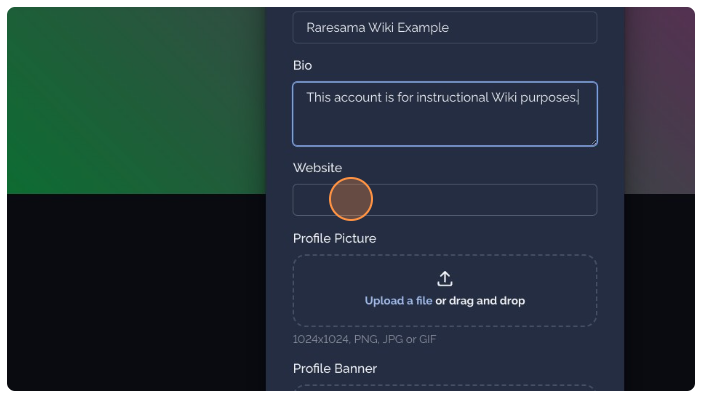Click the word "instructional" in the Bio text
Viewport: 705px width, 401px height.
click(452, 98)
